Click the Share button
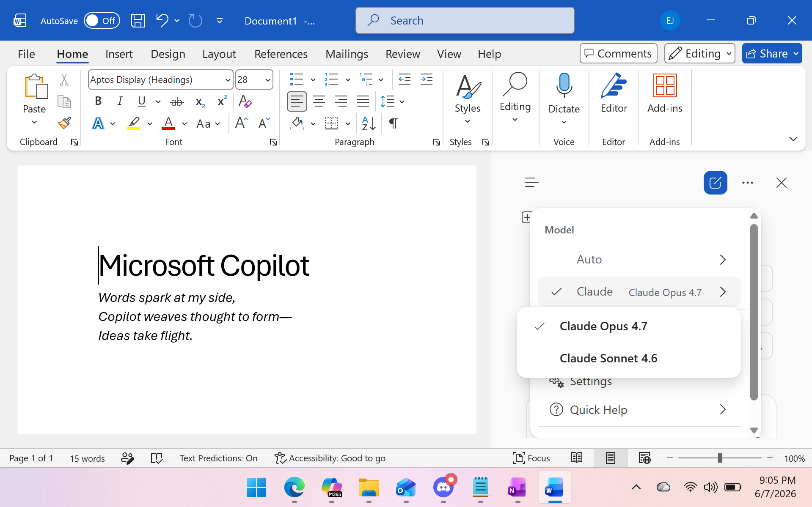The image size is (812, 507). [x=767, y=53]
